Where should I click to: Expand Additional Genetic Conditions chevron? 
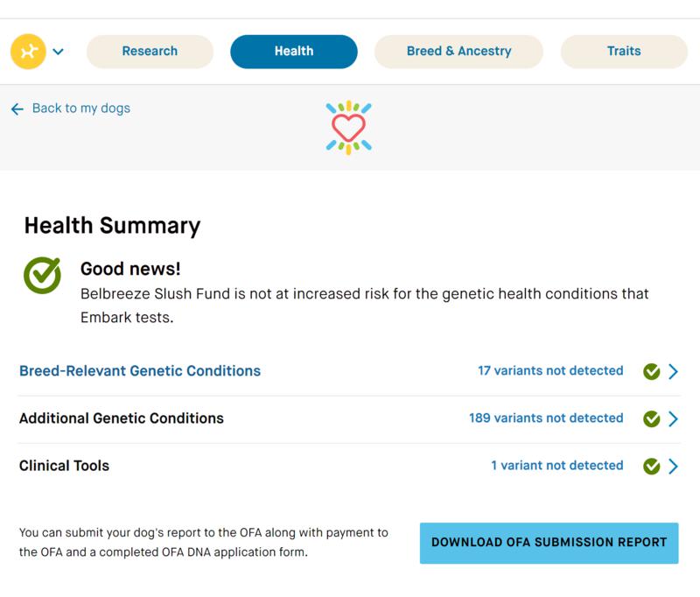pyautogui.click(x=673, y=418)
